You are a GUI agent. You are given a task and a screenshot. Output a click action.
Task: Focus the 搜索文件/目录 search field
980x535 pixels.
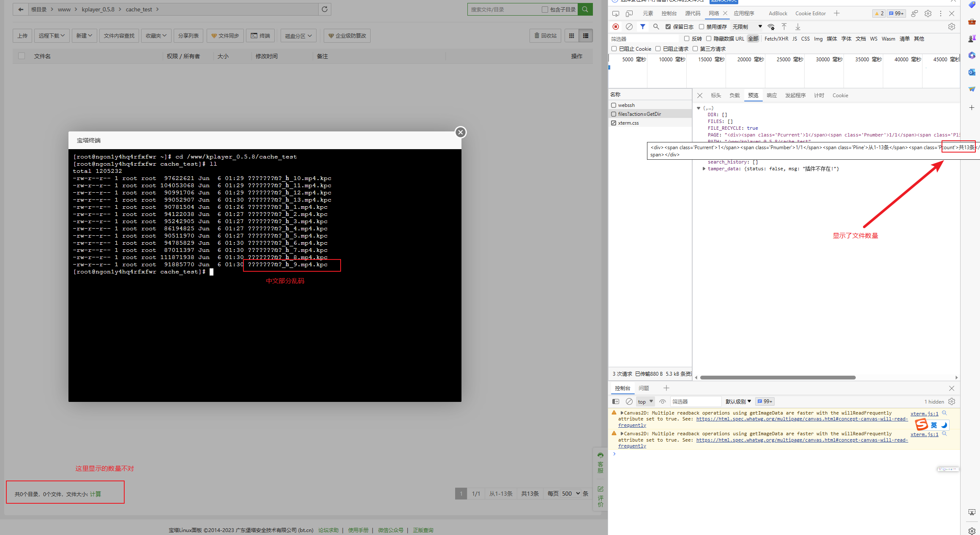(x=505, y=9)
